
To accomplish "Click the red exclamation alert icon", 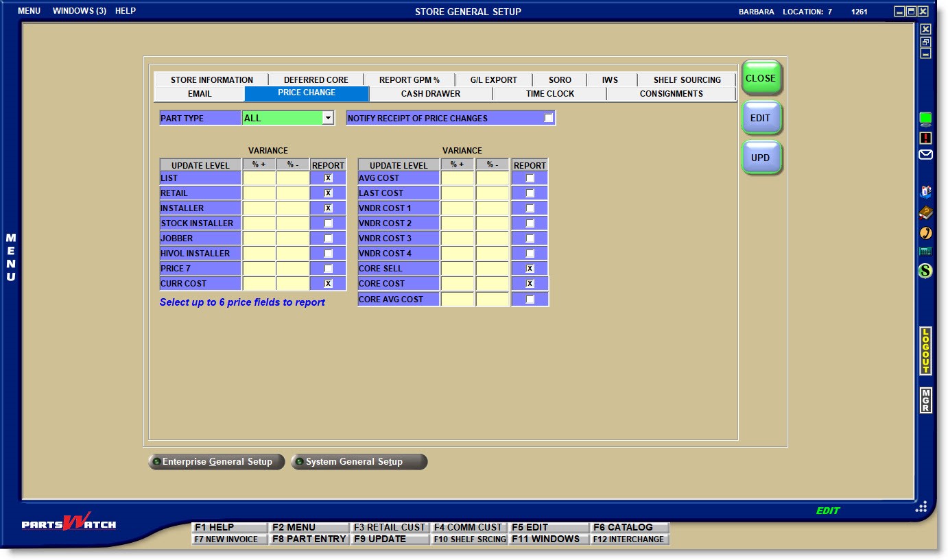I will [x=925, y=138].
